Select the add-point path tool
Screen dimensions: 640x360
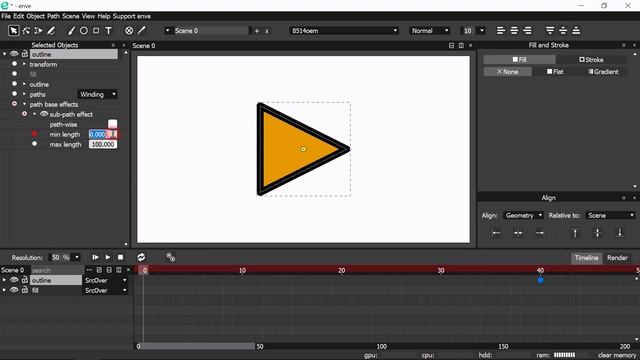38,31
